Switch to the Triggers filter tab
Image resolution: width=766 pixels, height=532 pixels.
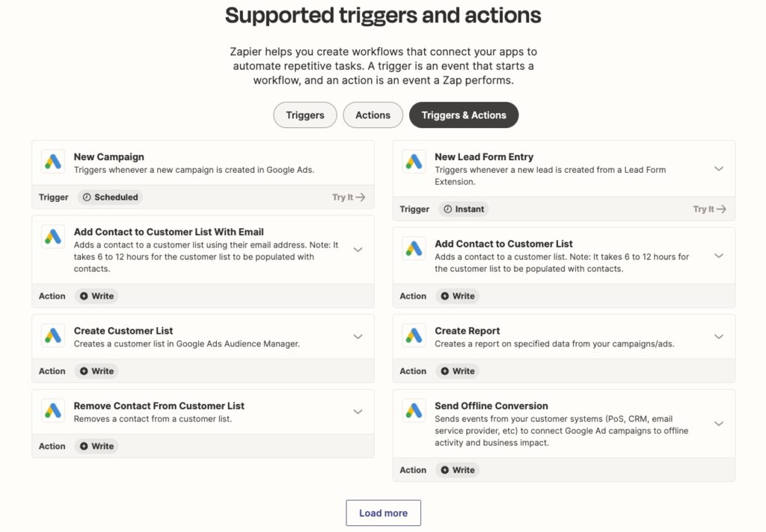click(x=305, y=115)
